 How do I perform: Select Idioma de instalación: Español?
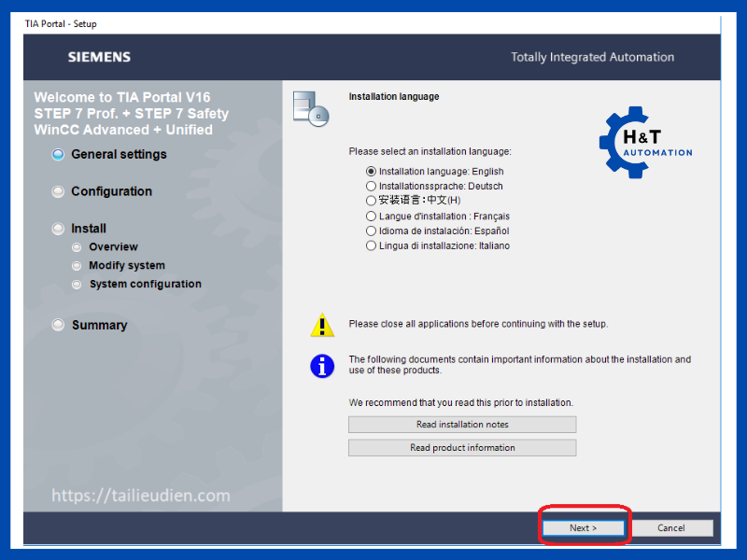372,231
